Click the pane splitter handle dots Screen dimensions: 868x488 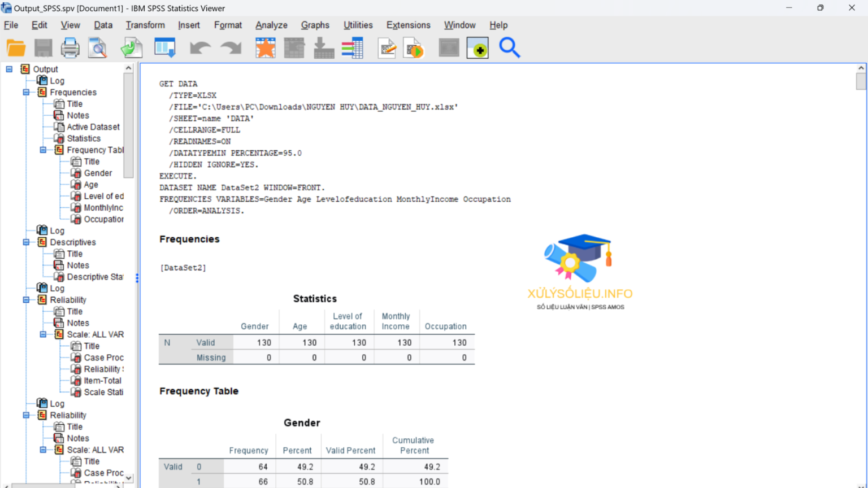tap(137, 277)
